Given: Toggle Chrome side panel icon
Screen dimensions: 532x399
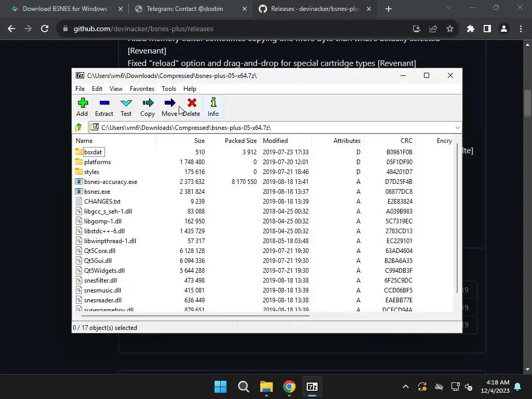Looking at the screenshot, I should pyautogui.click(x=487, y=29).
